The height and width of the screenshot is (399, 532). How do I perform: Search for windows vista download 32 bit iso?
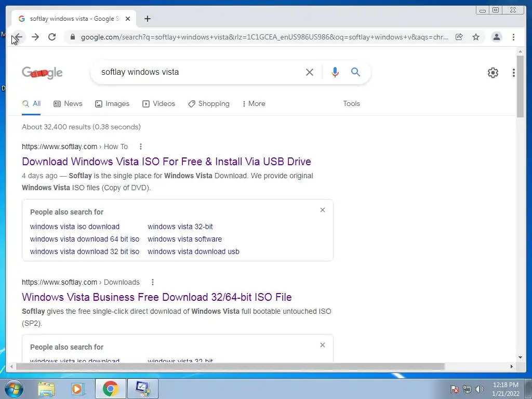pyautogui.click(x=85, y=252)
